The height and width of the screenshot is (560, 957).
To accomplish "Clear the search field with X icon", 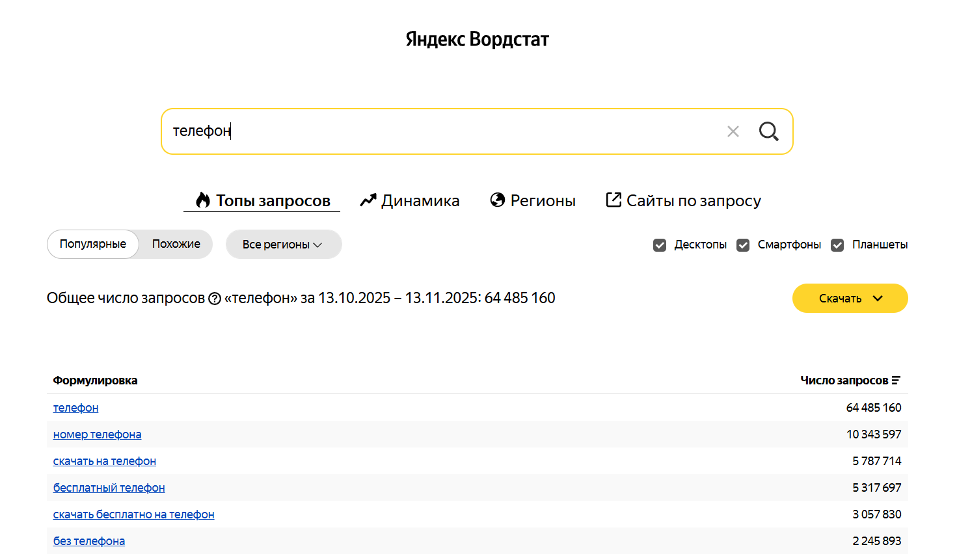I will 733,131.
